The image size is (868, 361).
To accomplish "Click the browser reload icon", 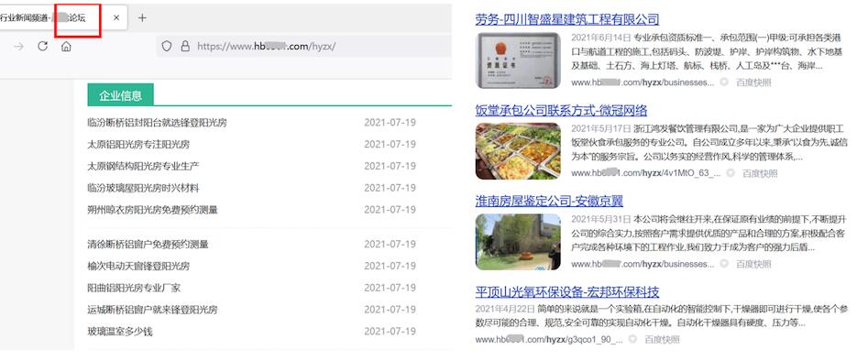I will coord(43,46).
